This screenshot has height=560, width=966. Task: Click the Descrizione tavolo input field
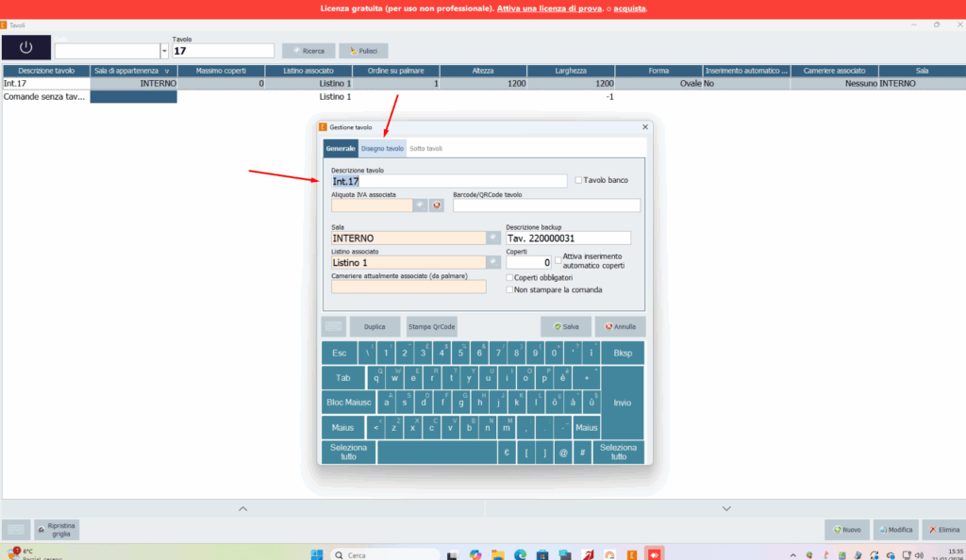pyautogui.click(x=448, y=181)
